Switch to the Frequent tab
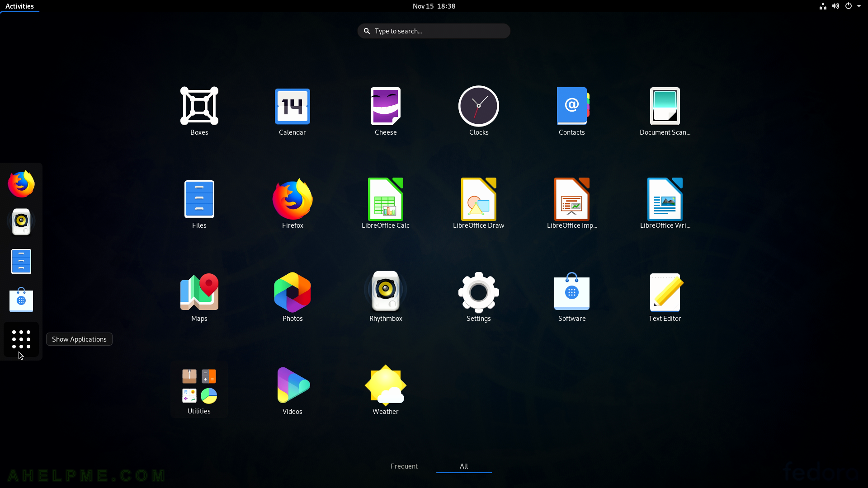 point(404,466)
